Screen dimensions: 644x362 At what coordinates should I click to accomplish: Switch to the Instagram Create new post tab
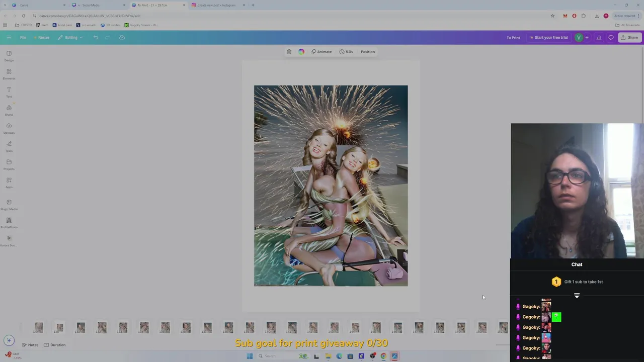218,5
